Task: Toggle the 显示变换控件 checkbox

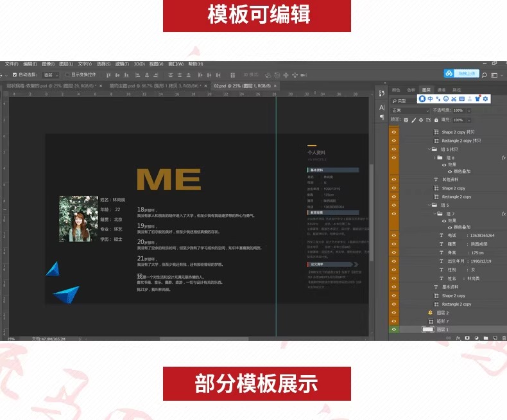Action: click(x=67, y=74)
